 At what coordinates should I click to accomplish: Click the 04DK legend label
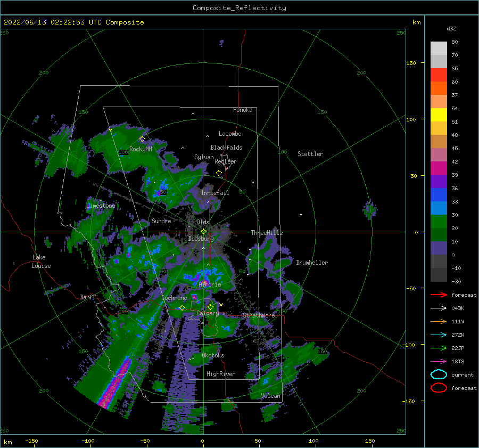(x=458, y=308)
